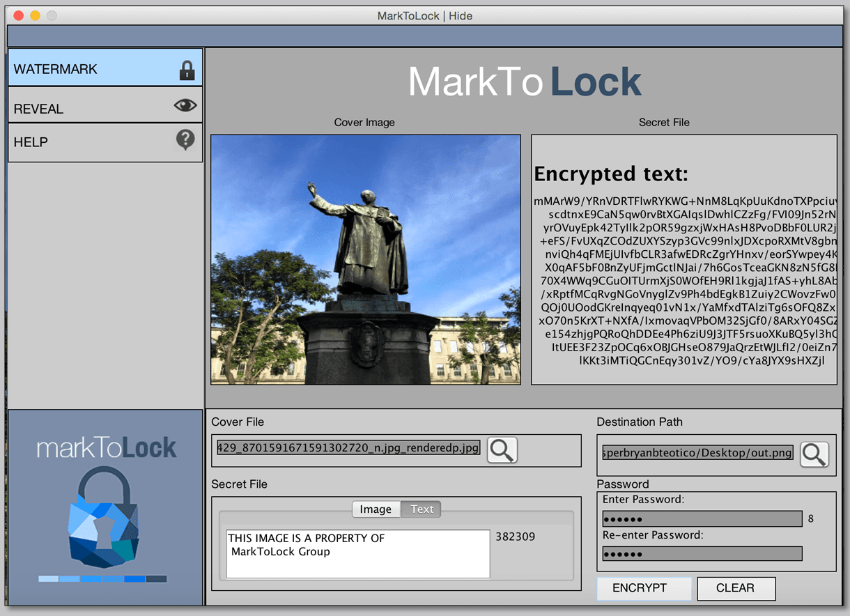Click the blue progress bar under logo
Image resolution: width=850 pixels, height=616 pixels.
[x=102, y=579]
